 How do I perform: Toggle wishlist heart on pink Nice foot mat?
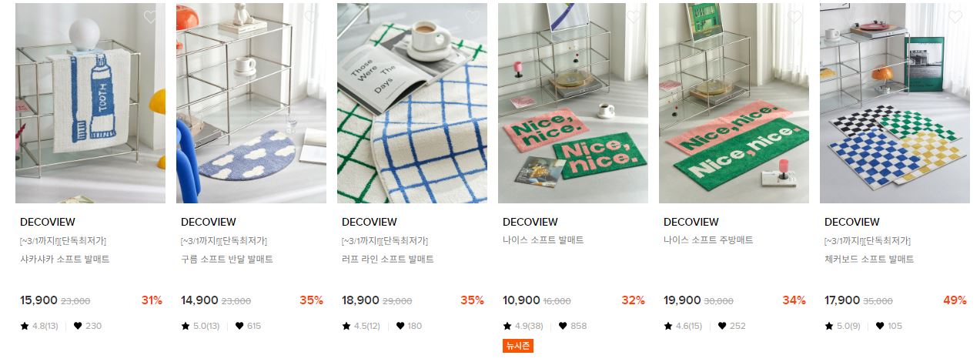[633, 17]
